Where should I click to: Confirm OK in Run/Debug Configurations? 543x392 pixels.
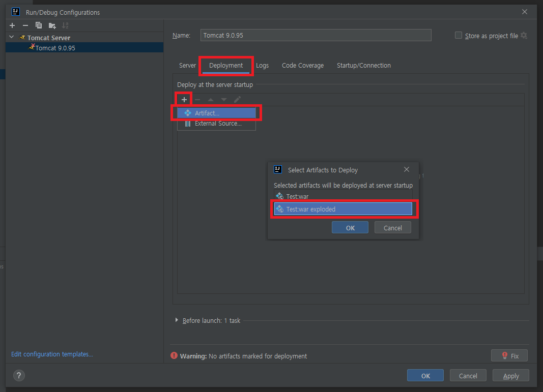click(425, 376)
